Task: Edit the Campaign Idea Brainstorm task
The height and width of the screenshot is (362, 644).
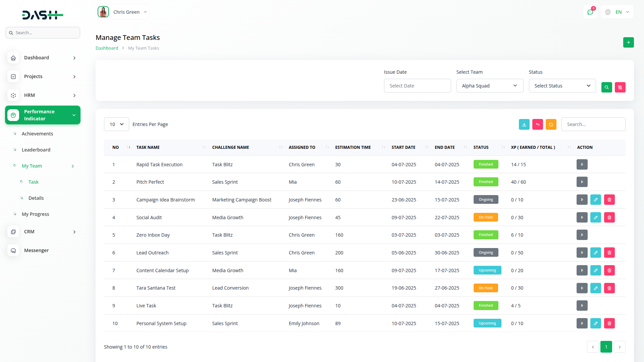Action: pyautogui.click(x=595, y=200)
